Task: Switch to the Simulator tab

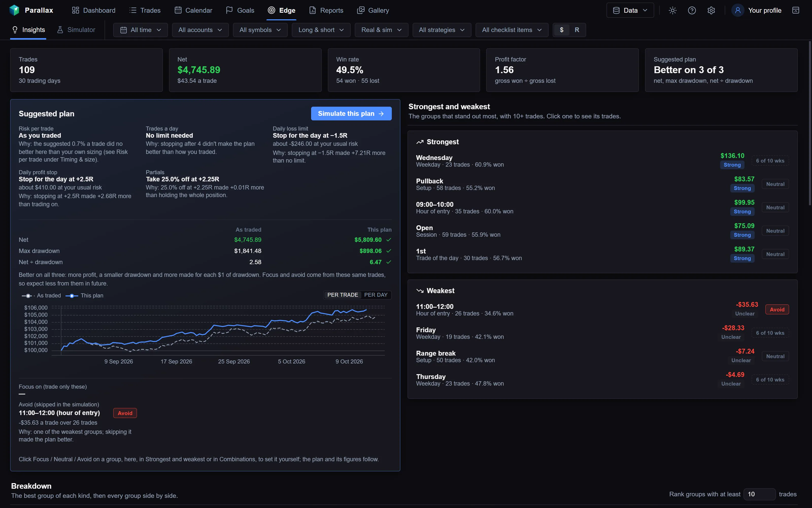Action: point(76,30)
